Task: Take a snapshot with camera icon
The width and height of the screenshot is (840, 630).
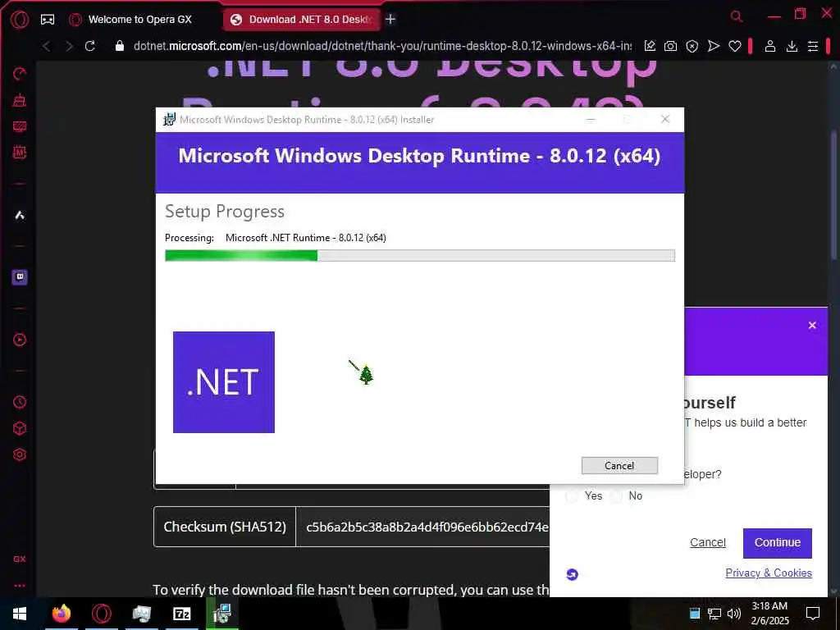Action: coord(670,46)
